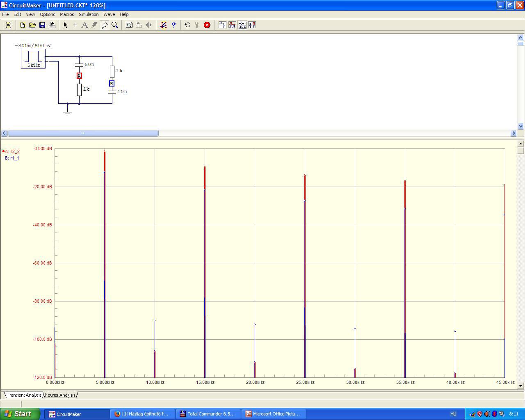Select the Delete lightning tool

click(x=94, y=25)
